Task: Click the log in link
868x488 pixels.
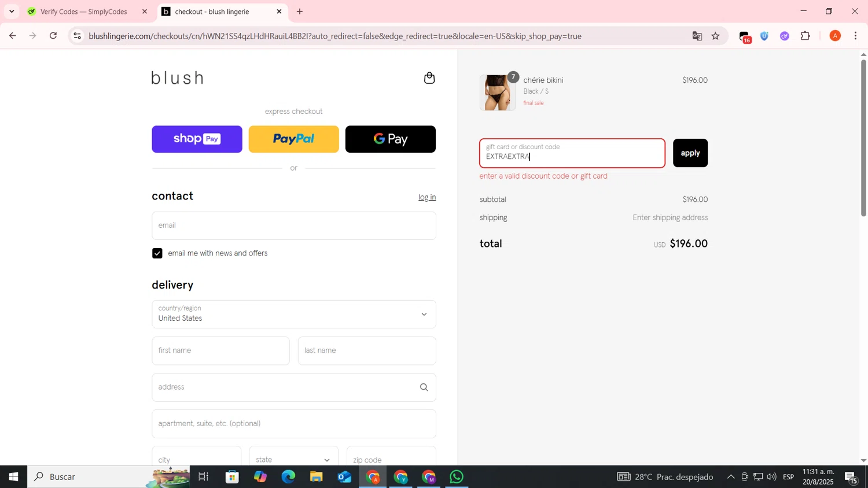Action: [427, 197]
